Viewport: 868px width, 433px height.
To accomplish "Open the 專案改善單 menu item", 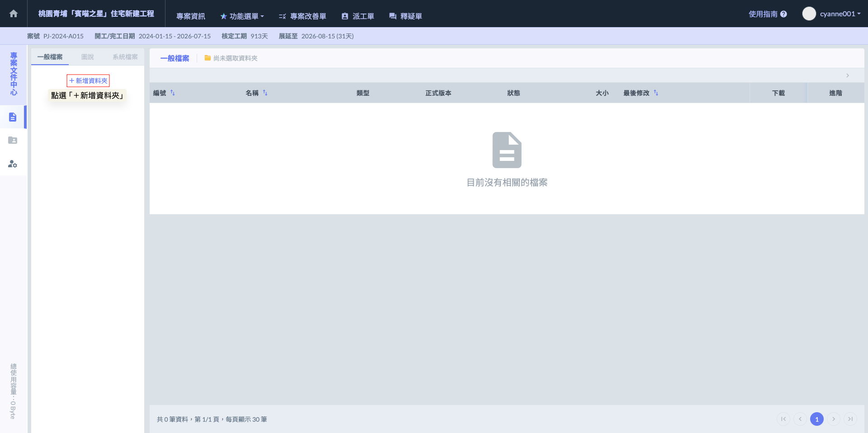I will pyautogui.click(x=302, y=16).
